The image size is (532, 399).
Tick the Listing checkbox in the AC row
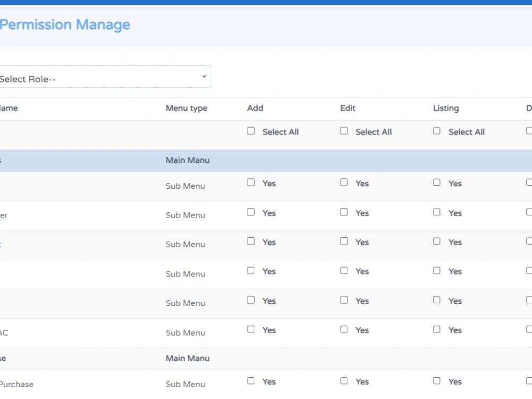(437, 329)
